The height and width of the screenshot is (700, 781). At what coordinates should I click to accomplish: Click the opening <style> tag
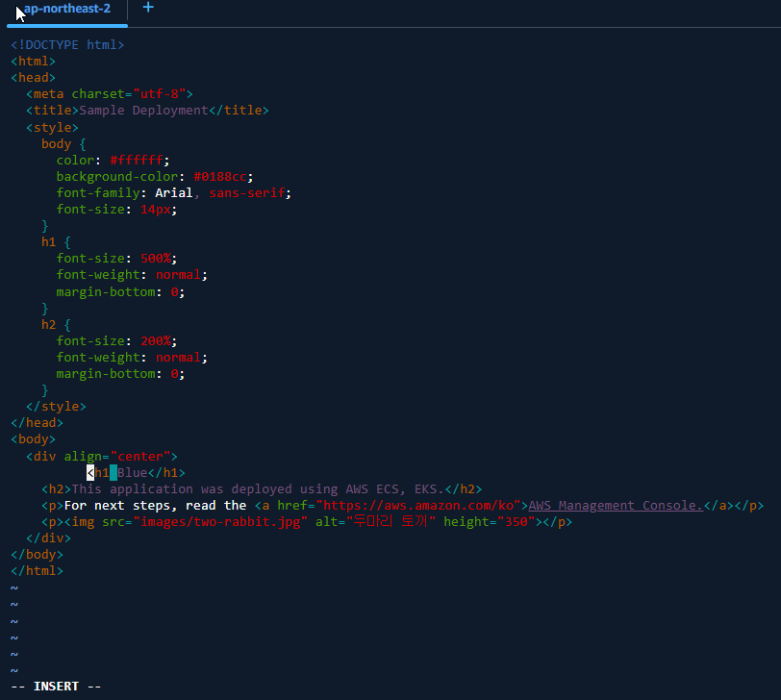click(52, 128)
